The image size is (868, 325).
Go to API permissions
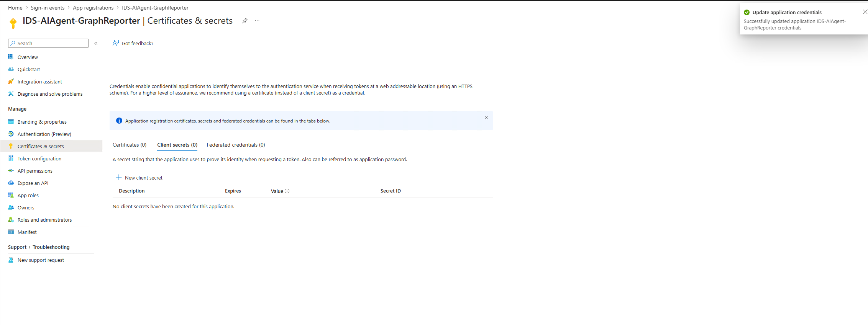click(x=35, y=171)
